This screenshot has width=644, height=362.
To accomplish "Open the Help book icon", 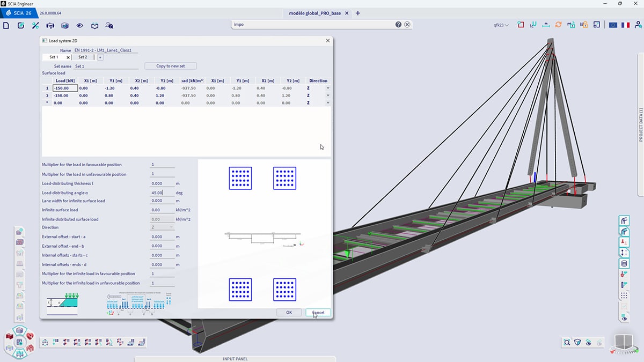I will [94, 25].
